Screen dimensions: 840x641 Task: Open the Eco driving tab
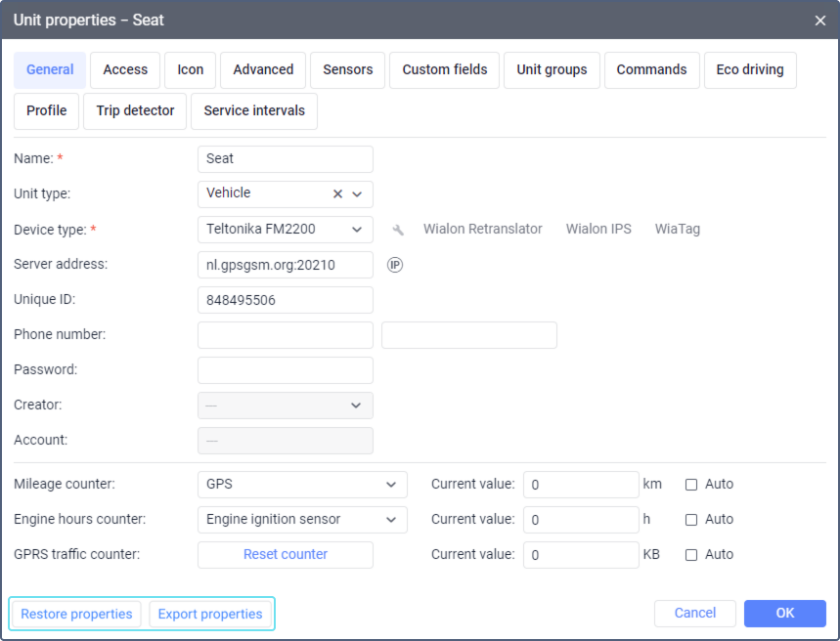750,70
